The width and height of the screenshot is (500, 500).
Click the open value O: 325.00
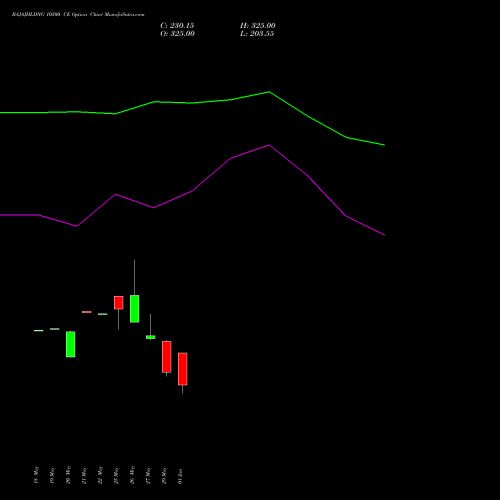coord(177,34)
